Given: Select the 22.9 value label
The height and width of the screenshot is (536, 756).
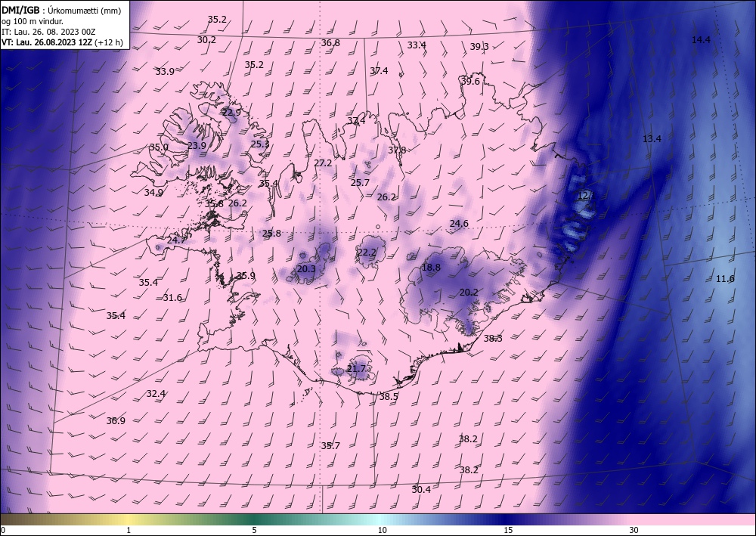Looking at the screenshot, I should point(231,113).
